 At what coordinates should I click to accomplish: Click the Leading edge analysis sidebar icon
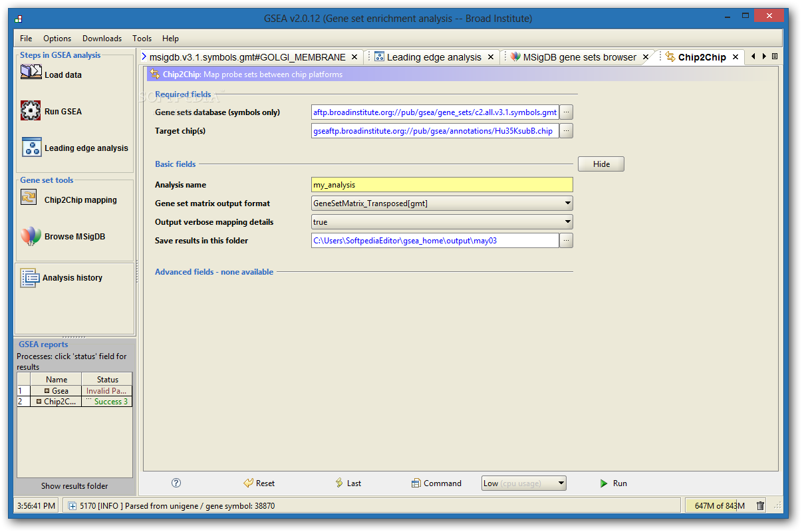[31, 147]
